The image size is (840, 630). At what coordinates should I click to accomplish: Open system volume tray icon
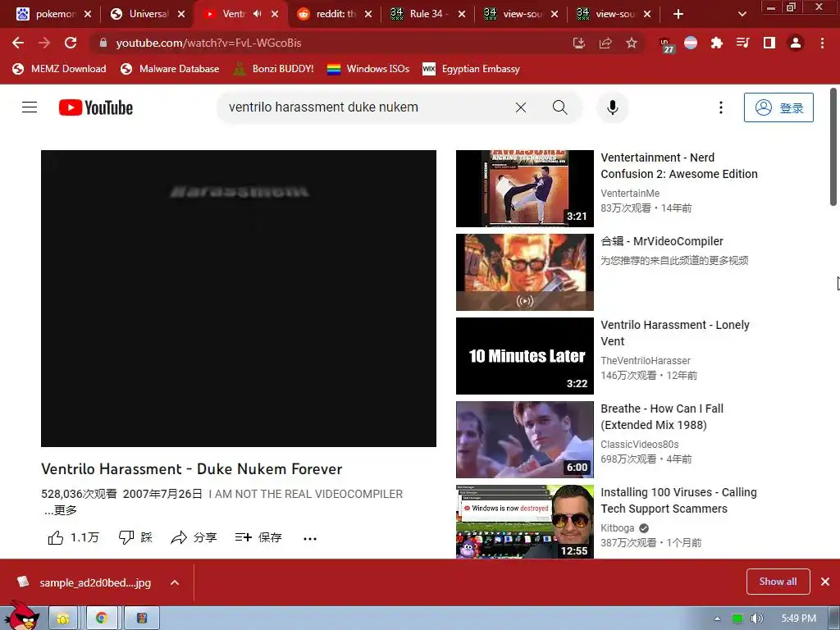tap(756, 619)
